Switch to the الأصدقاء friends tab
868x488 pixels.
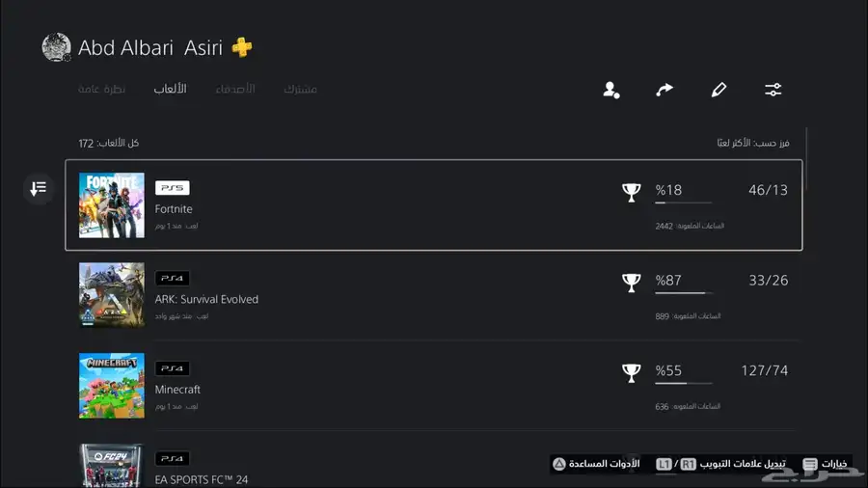tap(235, 89)
